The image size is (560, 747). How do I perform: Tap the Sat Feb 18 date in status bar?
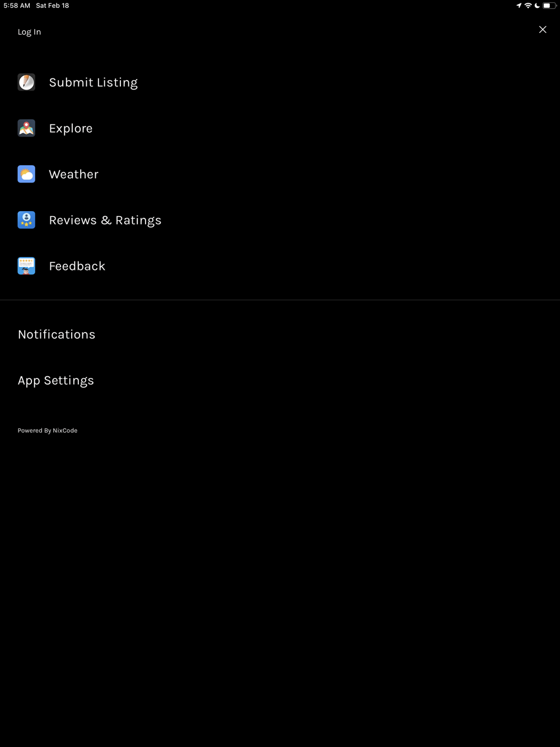53,6
